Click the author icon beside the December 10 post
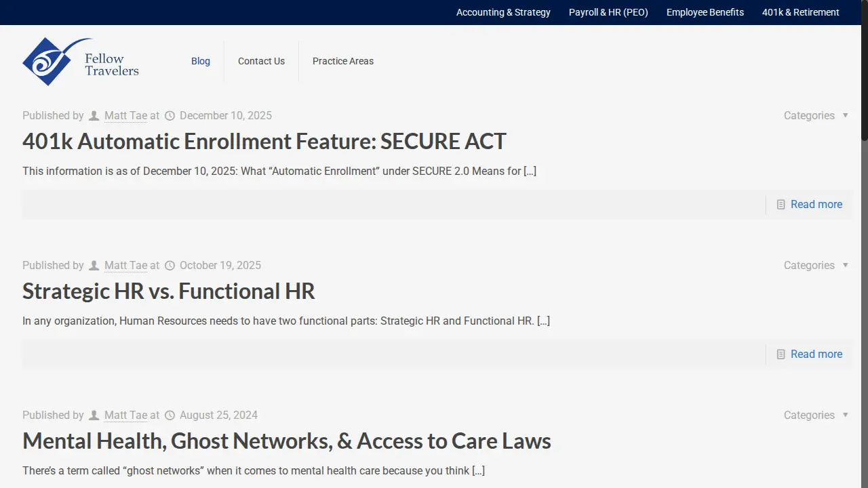 point(94,116)
